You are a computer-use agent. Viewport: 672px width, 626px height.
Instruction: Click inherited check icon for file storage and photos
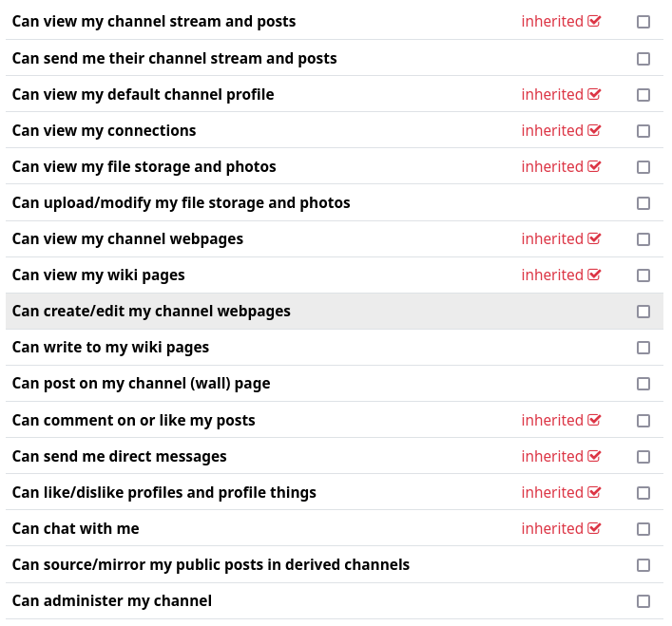(x=595, y=166)
